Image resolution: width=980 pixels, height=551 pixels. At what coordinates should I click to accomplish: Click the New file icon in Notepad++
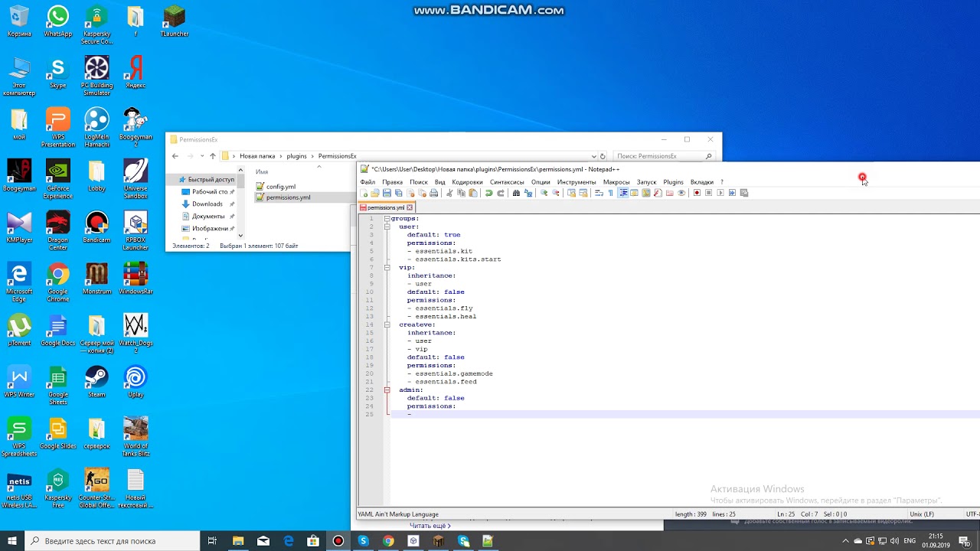[x=364, y=193]
